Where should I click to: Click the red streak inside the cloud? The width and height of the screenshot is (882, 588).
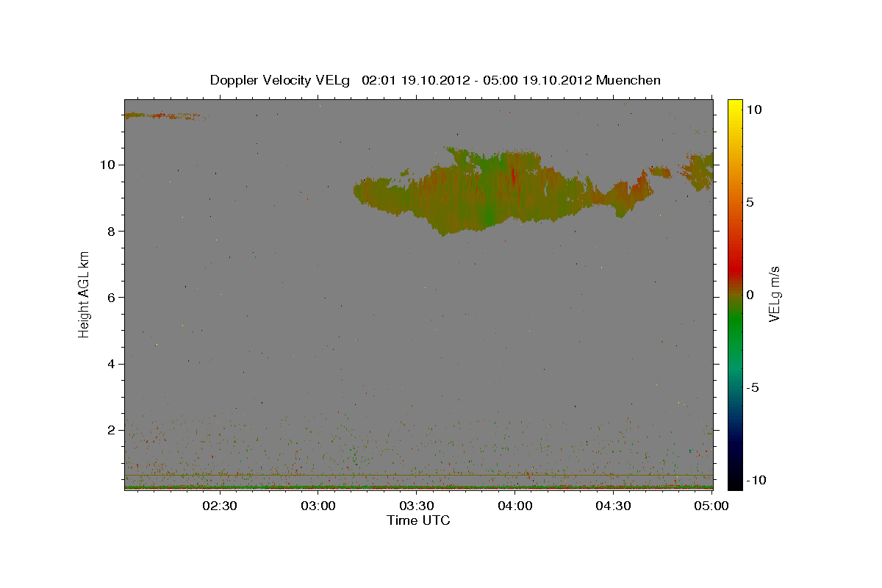513,176
